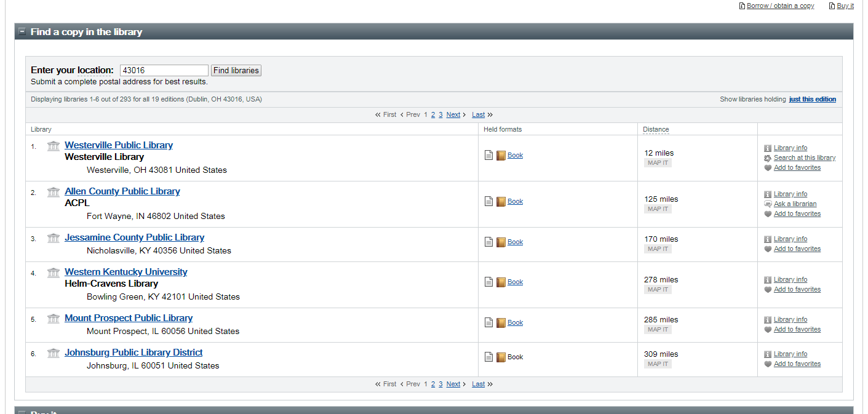The image size is (868, 414).
Task: Click Next in the top pagination
Action: click(x=453, y=114)
